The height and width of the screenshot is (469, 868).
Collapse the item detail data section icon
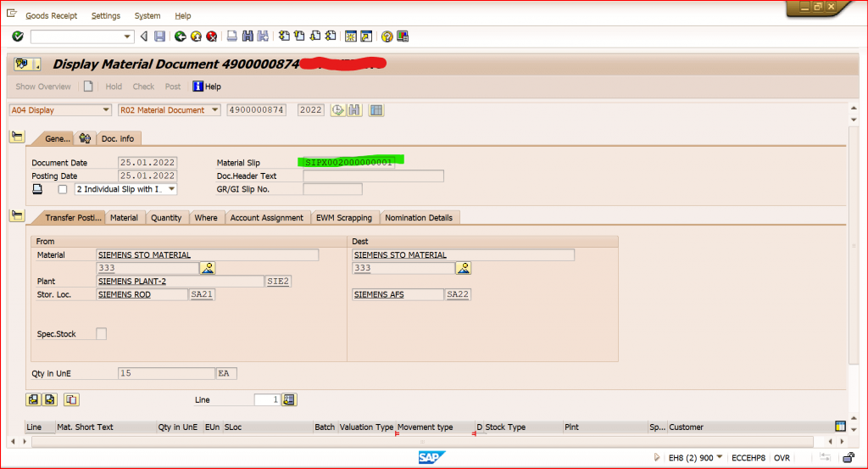point(17,215)
